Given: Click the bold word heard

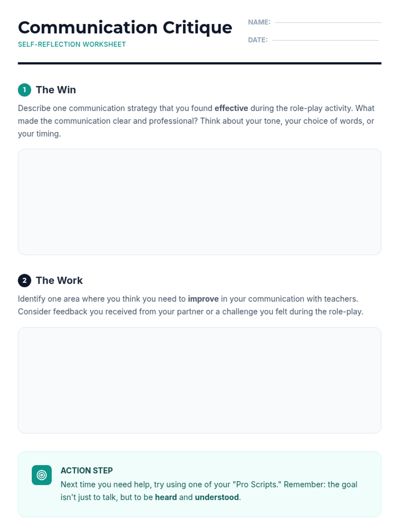Looking at the screenshot, I should (166, 497).
